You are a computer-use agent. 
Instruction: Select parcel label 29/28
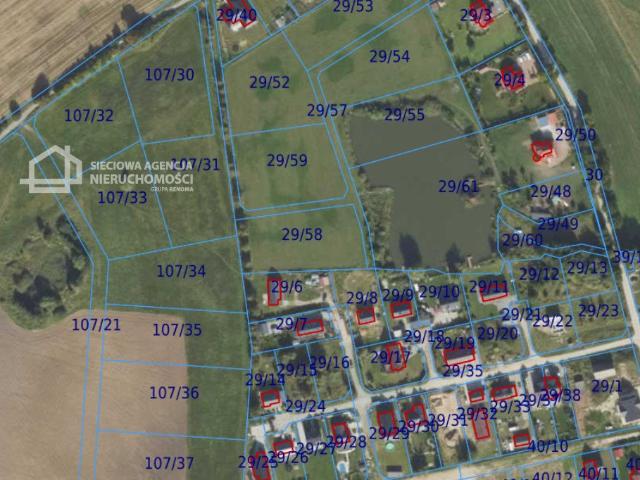347,442
